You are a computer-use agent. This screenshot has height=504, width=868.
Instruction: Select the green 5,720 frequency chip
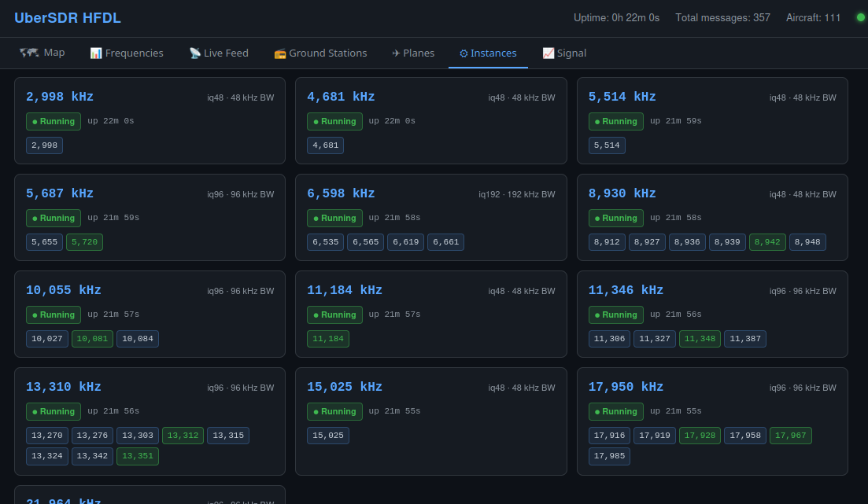tap(84, 242)
